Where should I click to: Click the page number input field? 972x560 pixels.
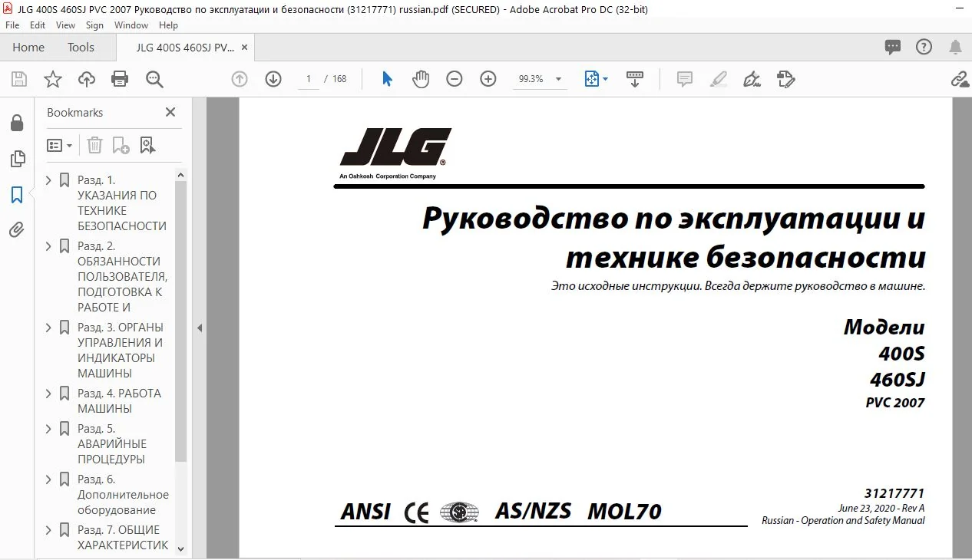(x=309, y=79)
